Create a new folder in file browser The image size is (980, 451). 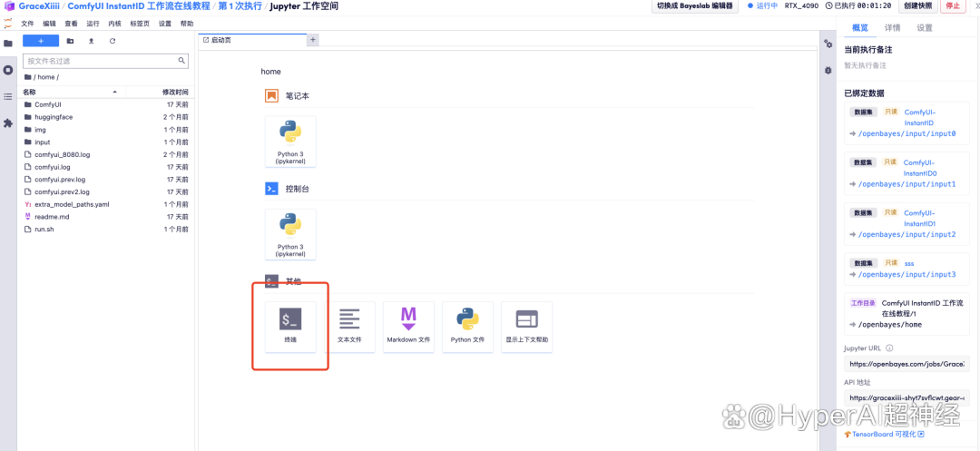tap(70, 41)
